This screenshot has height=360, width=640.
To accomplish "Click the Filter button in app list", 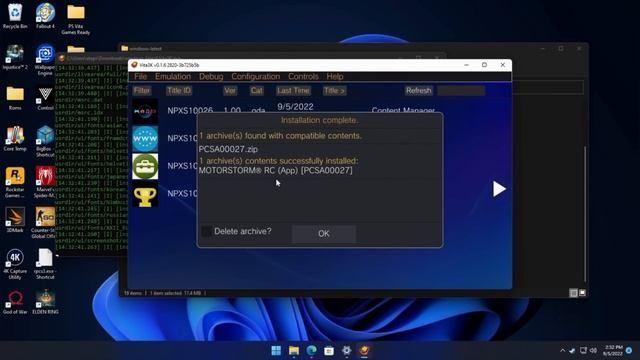I will click(x=142, y=91).
